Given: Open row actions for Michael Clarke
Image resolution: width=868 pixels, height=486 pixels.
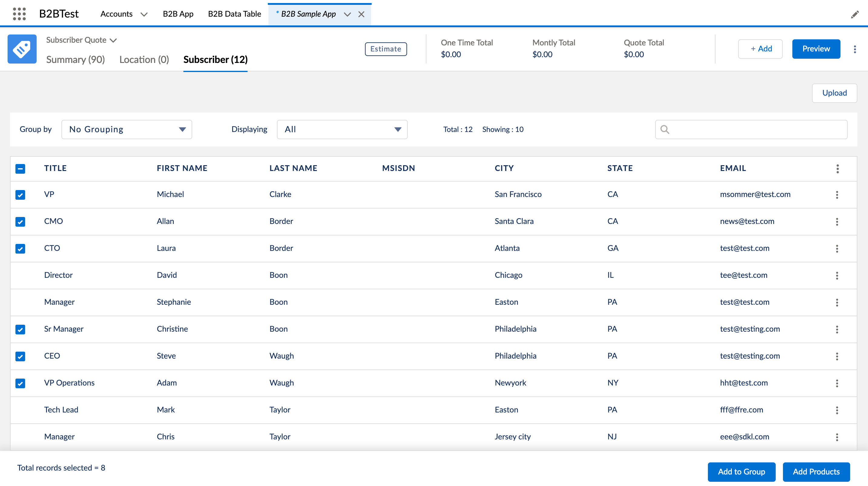Looking at the screenshot, I should (837, 195).
